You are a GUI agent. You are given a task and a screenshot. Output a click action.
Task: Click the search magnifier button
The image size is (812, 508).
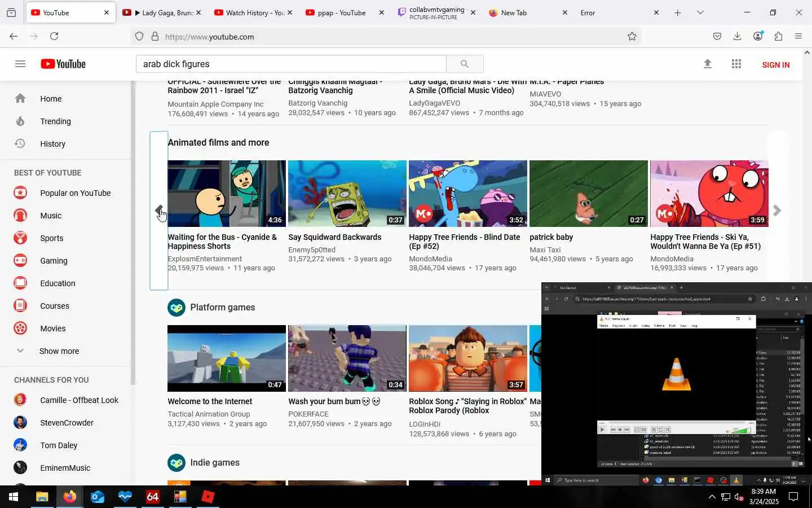[465, 64]
